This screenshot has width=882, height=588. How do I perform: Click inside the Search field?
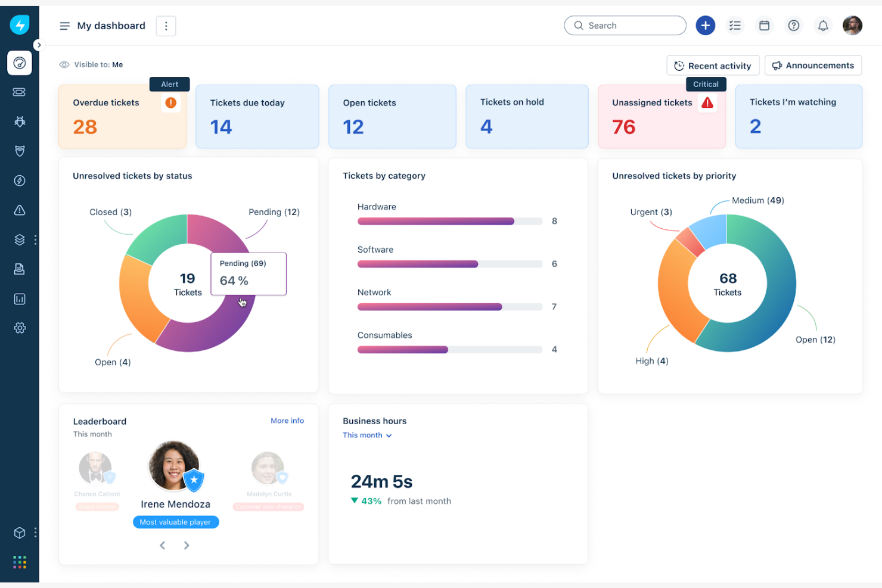click(x=625, y=25)
